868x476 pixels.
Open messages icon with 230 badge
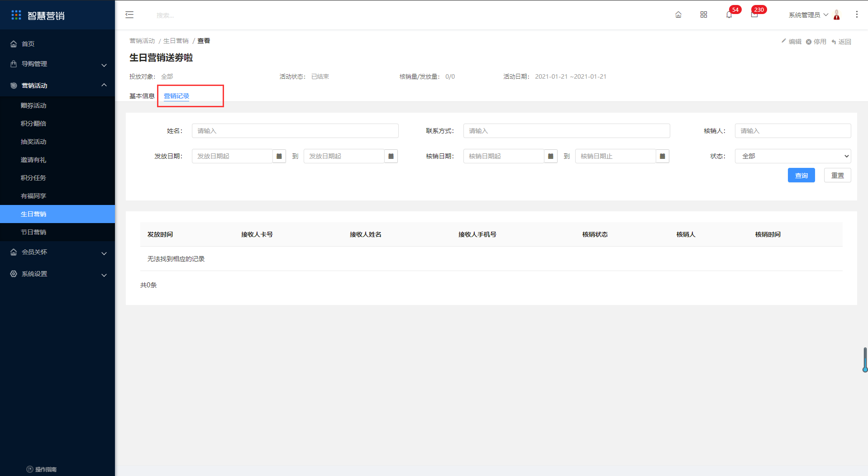coord(754,15)
